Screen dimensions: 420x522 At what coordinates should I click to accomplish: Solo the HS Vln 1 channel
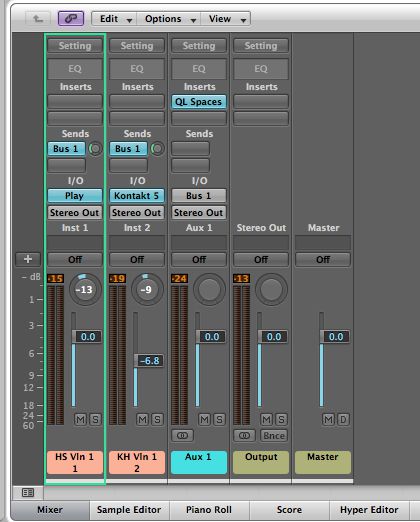tap(95, 419)
